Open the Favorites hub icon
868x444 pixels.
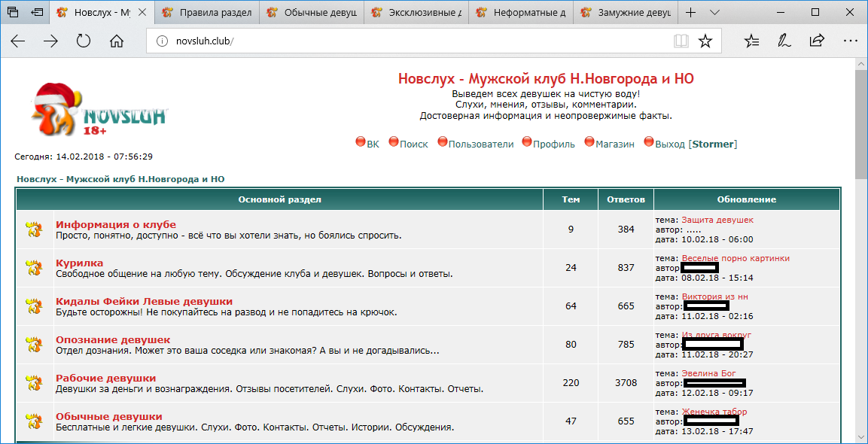point(751,41)
